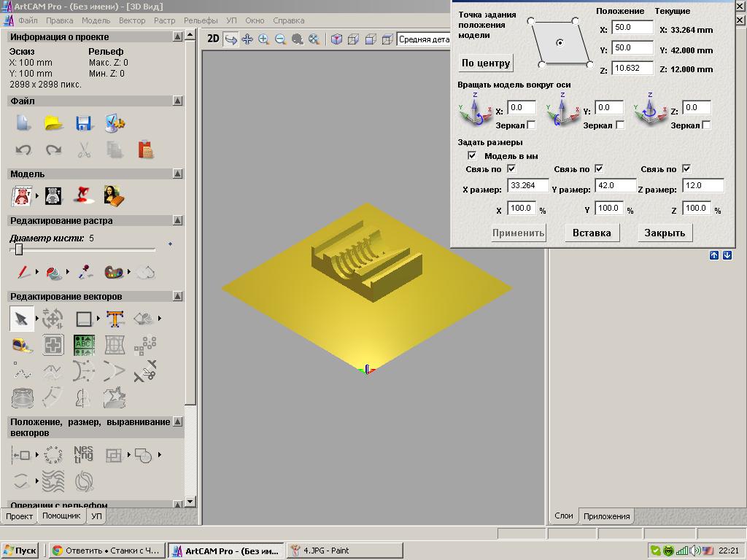Click the Nesting tool icon

click(83, 454)
